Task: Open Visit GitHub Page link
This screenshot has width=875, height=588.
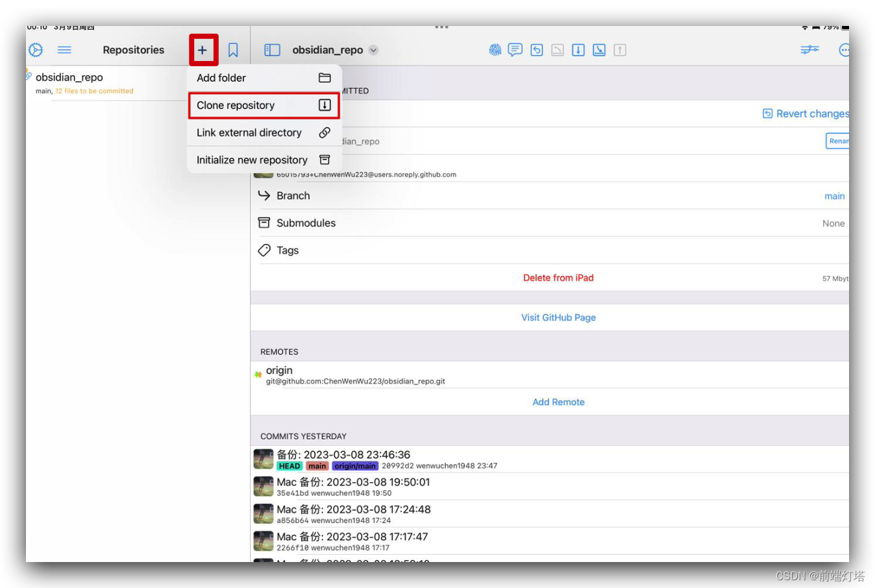Action: point(558,317)
